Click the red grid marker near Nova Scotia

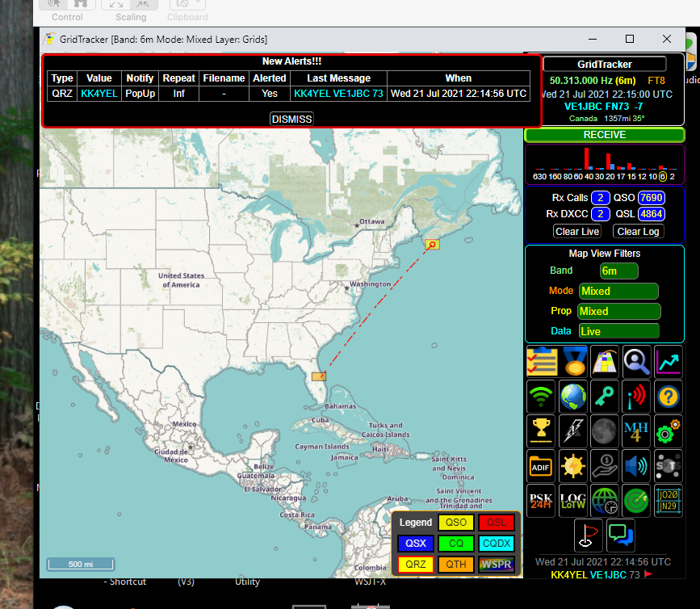[x=432, y=245]
